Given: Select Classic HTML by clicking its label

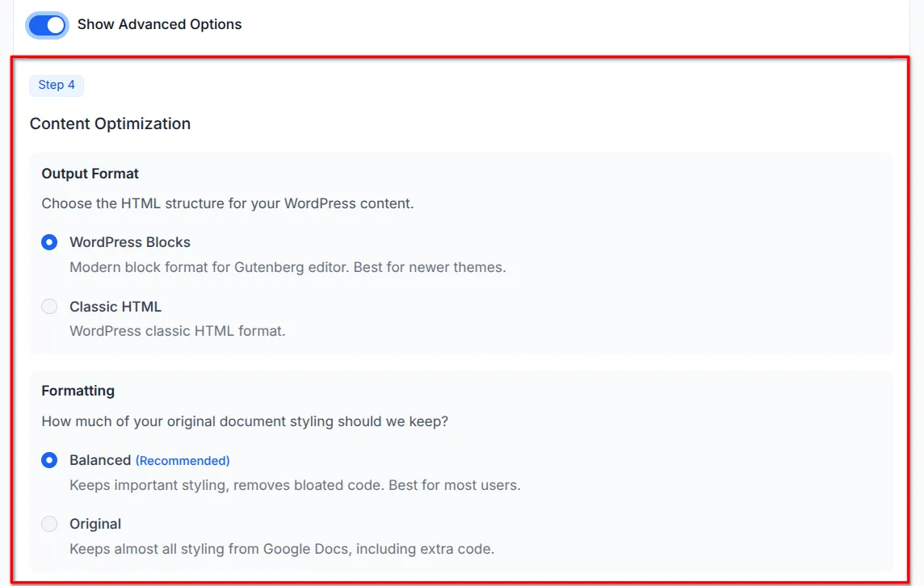Looking at the screenshot, I should [x=115, y=306].
